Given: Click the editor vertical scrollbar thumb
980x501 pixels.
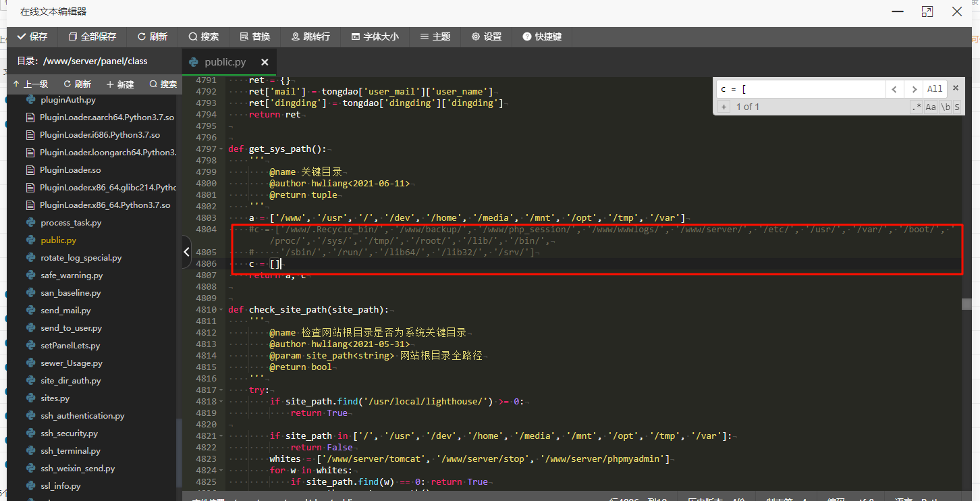Looking at the screenshot, I should coord(967,305).
